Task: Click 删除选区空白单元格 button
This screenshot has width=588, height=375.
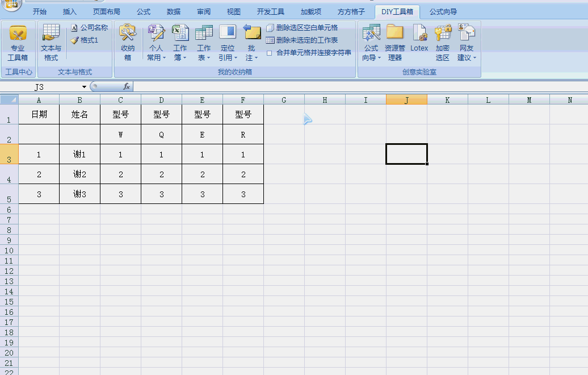Action: coord(301,28)
